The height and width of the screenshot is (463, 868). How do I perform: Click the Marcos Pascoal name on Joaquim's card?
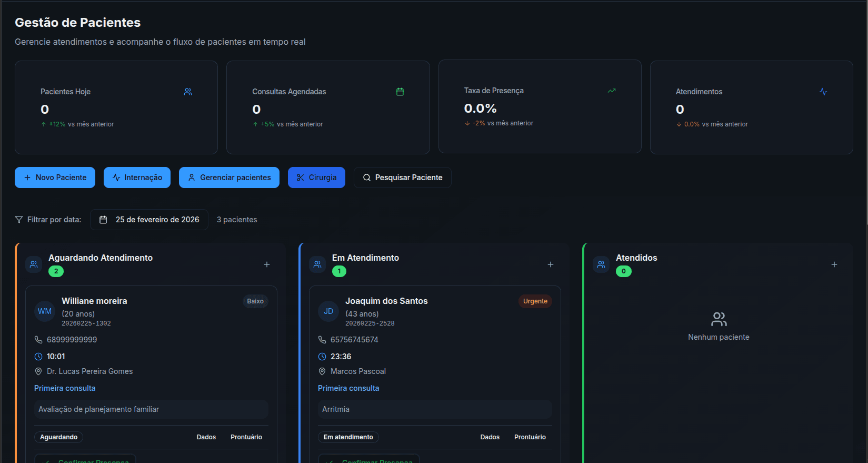(x=358, y=371)
